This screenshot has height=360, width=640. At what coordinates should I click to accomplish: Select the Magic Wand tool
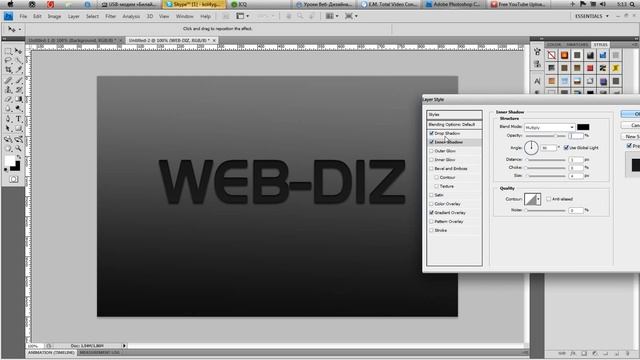pyautogui.click(x=18, y=60)
